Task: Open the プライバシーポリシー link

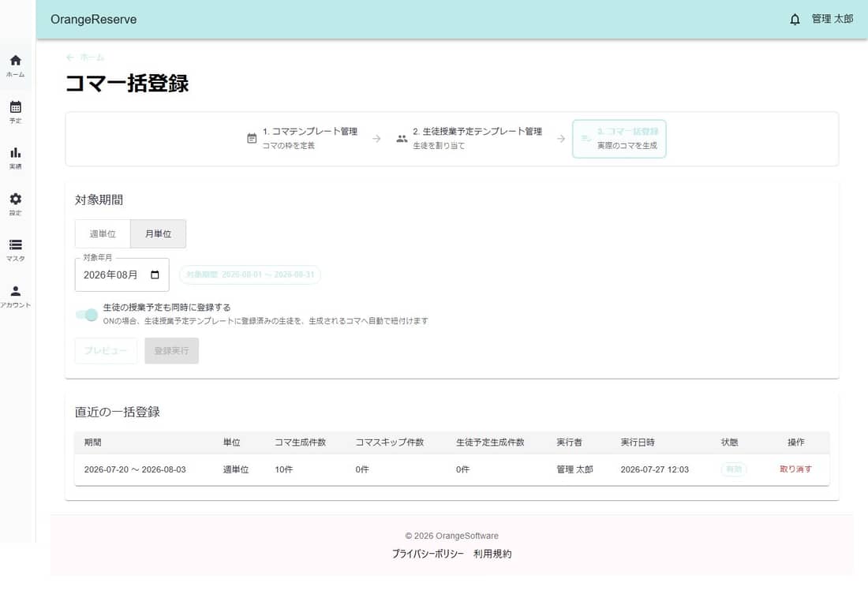Action: (428, 554)
